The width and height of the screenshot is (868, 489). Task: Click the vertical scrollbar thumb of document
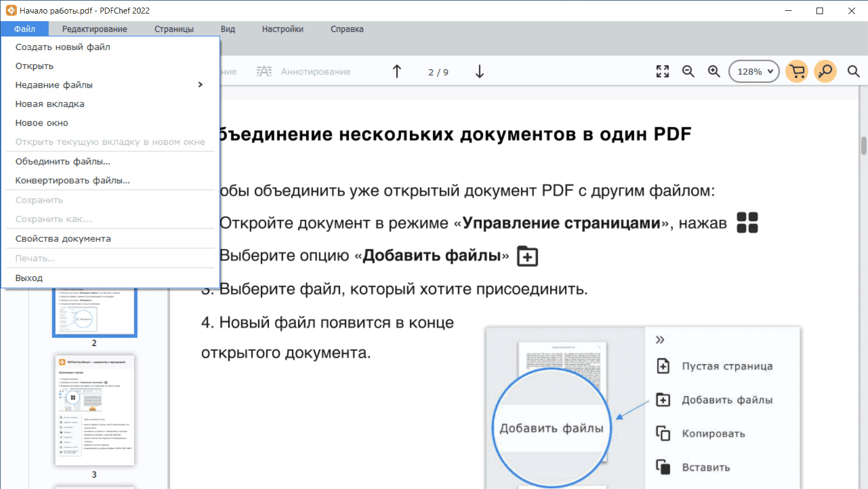tap(864, 146)
